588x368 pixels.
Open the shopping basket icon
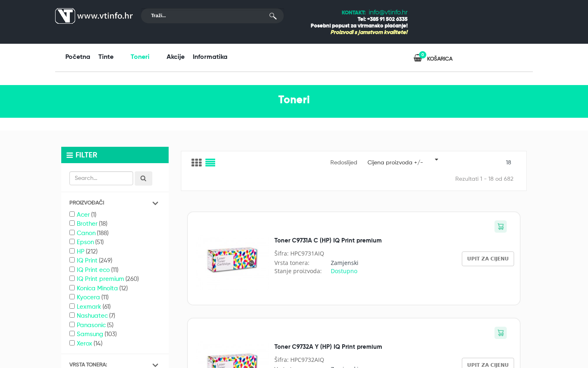point(418,58)
